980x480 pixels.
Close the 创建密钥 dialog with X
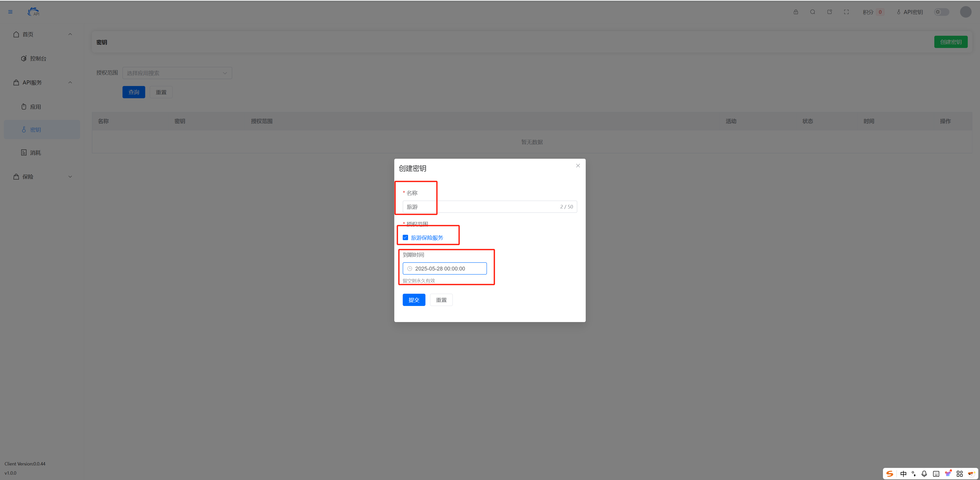click(x=578, y=165)
